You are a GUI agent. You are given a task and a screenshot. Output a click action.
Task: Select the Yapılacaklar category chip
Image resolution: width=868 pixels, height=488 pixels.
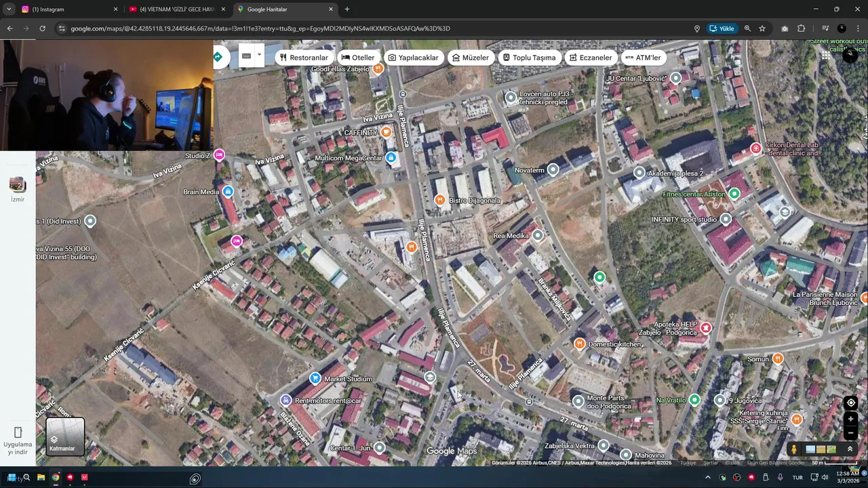(x=413, y=58)
